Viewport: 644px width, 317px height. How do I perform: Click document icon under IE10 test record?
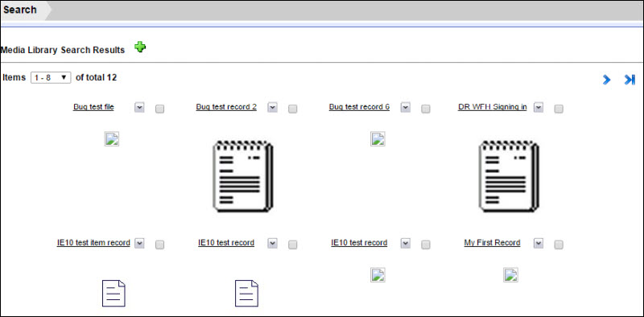tap(246, 293)
